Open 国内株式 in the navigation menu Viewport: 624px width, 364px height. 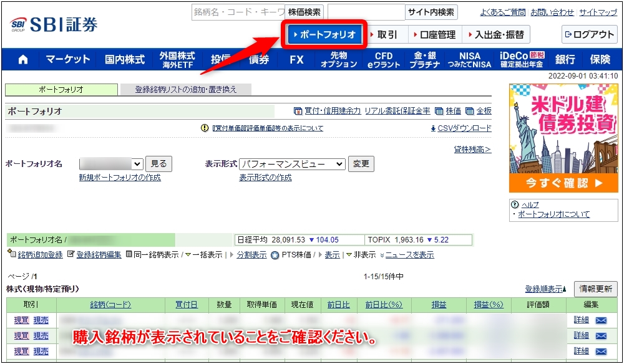(x=125, y=59)
